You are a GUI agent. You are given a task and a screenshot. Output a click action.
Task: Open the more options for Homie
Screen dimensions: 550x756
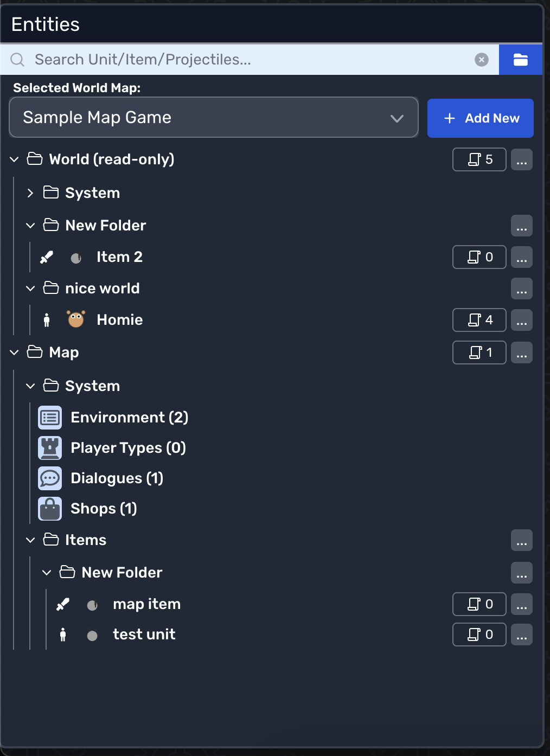[522, 320]
